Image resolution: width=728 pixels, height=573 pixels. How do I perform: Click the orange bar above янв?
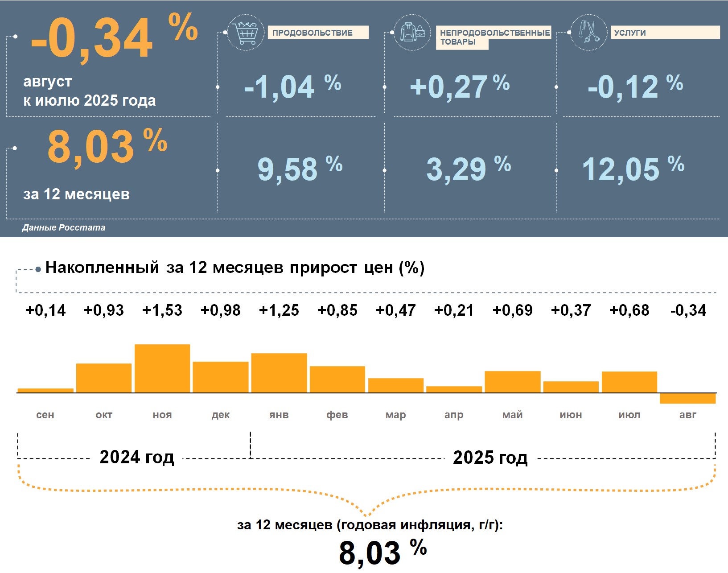(x=279, y=373)
